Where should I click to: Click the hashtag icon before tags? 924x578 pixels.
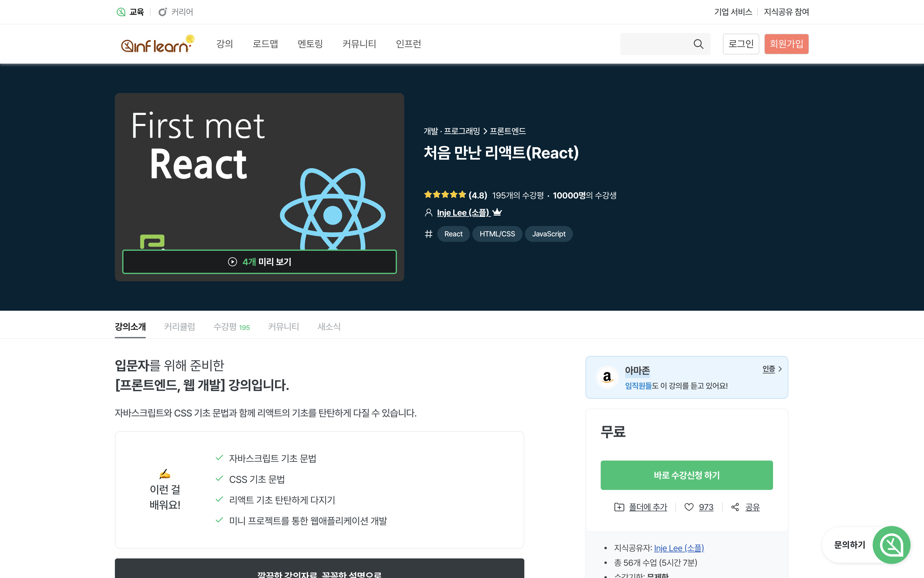tap(428, 234)
